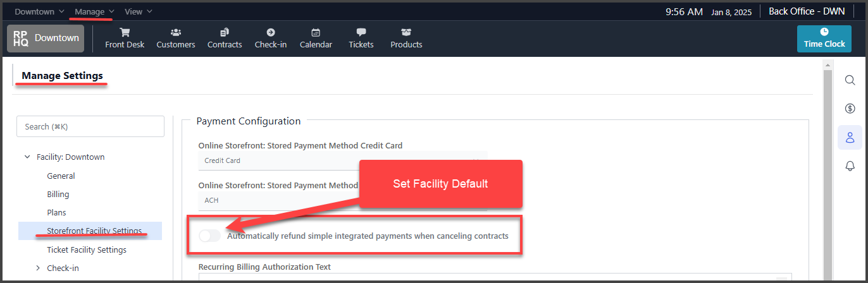Open the notifications bell icon
Image resolution: width=868 pixels, height=283 pixels.
tap(850, 166)
